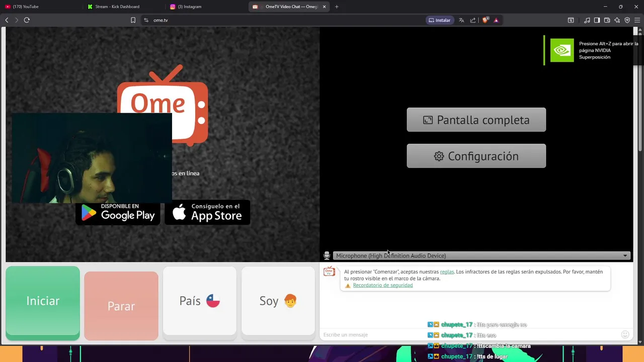Click chat message '!tts eso'
The width and height of the screenshot is (644, 362).
(487, 335)
